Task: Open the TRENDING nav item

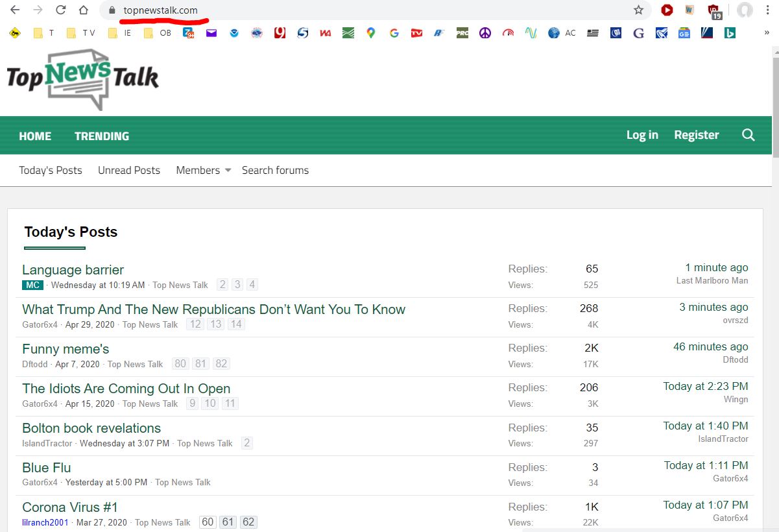Action: (x=102, y=136)
